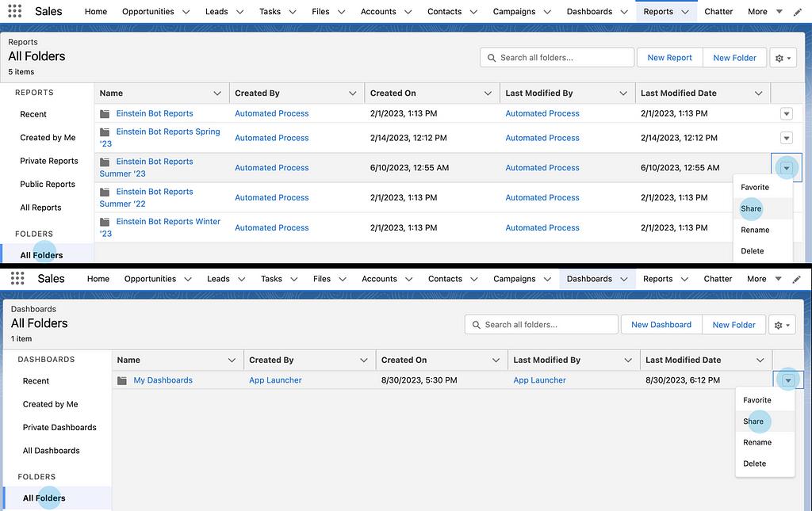Click the folder icon beside My Dashboards
This screenshot has height=511, width=812.
coord(122,380)
